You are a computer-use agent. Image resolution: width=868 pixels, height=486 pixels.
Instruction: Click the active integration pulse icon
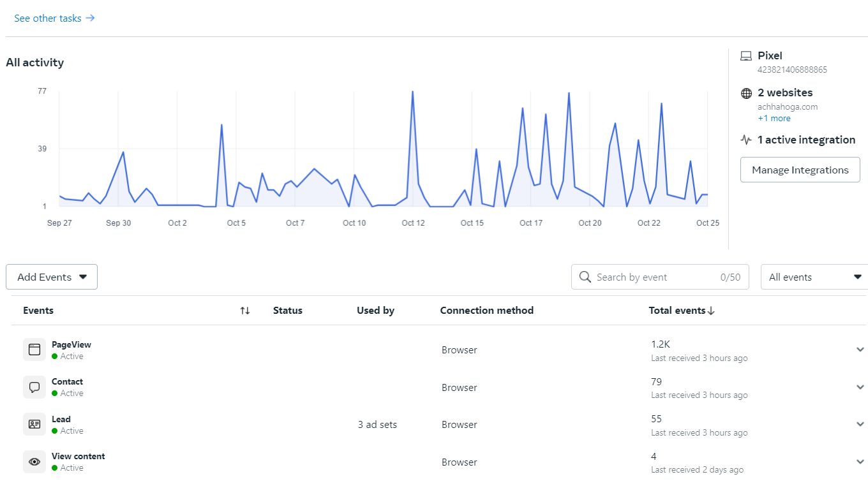(x=746, y=140)
